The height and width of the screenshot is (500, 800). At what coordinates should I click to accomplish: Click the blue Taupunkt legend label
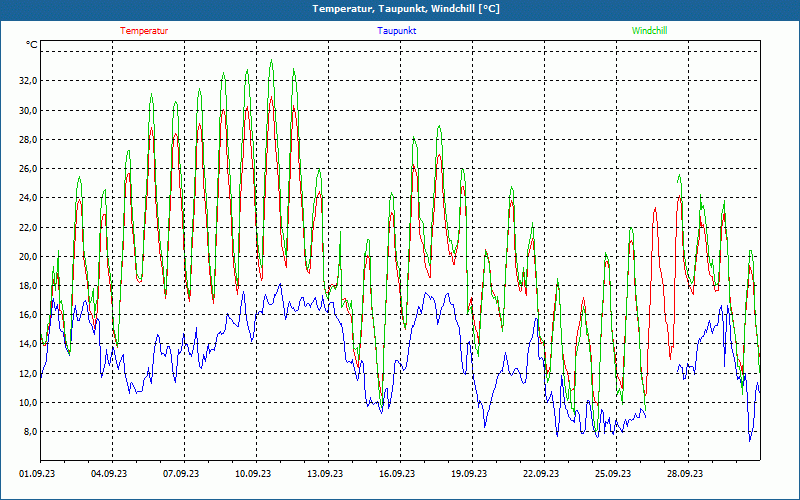tap(397, 31)
